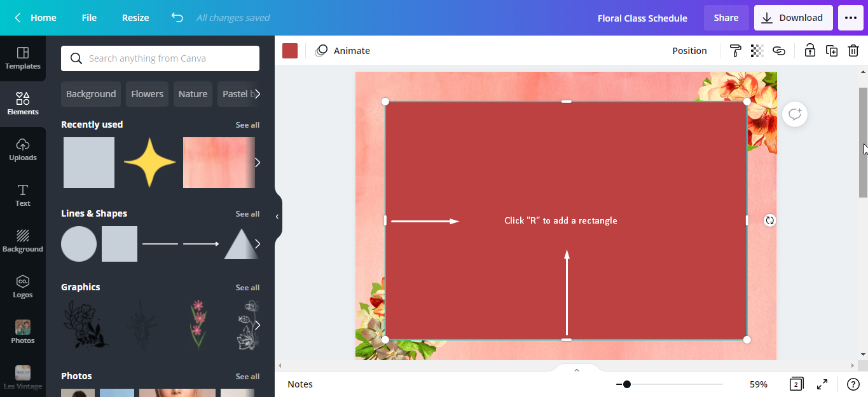Enter fullscreen presentation mode
868x397 pixels.
coord(822,384)
